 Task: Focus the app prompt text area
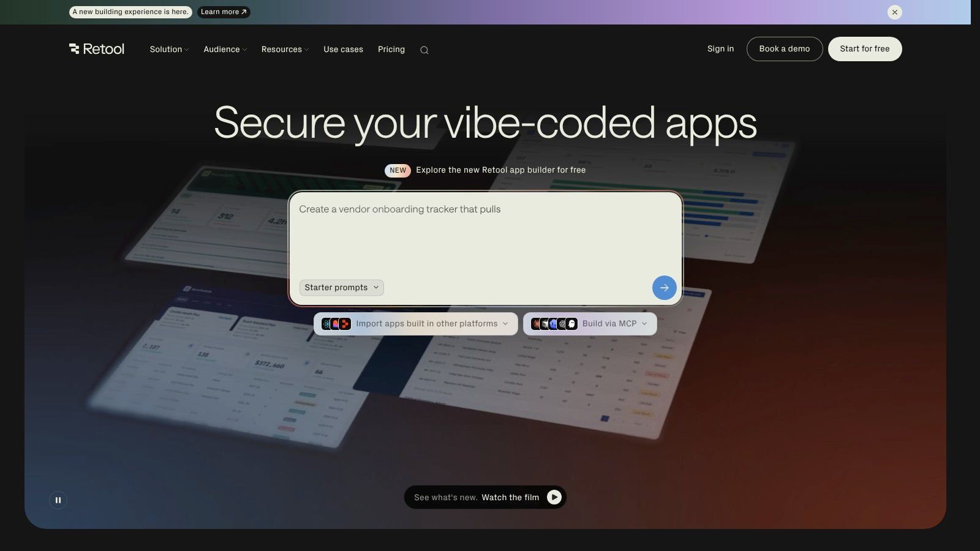pos(486,236)
